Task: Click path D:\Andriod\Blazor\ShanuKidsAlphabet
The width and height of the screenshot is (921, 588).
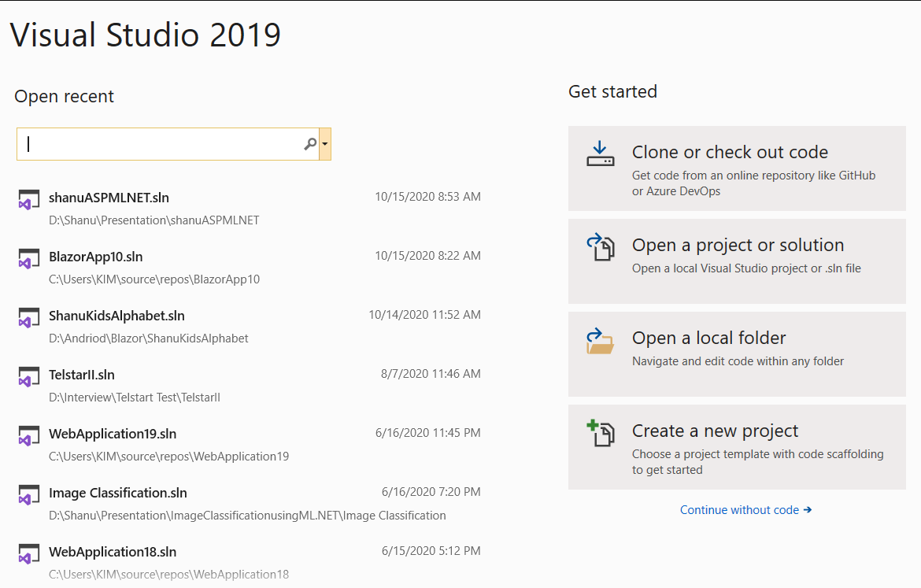Action: tap(149, 338)
